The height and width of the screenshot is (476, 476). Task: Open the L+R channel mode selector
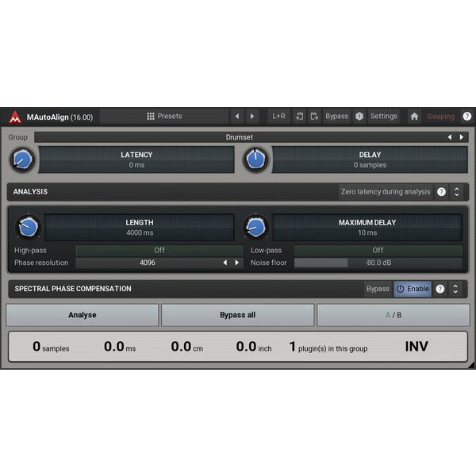click(x=278, y=116)
